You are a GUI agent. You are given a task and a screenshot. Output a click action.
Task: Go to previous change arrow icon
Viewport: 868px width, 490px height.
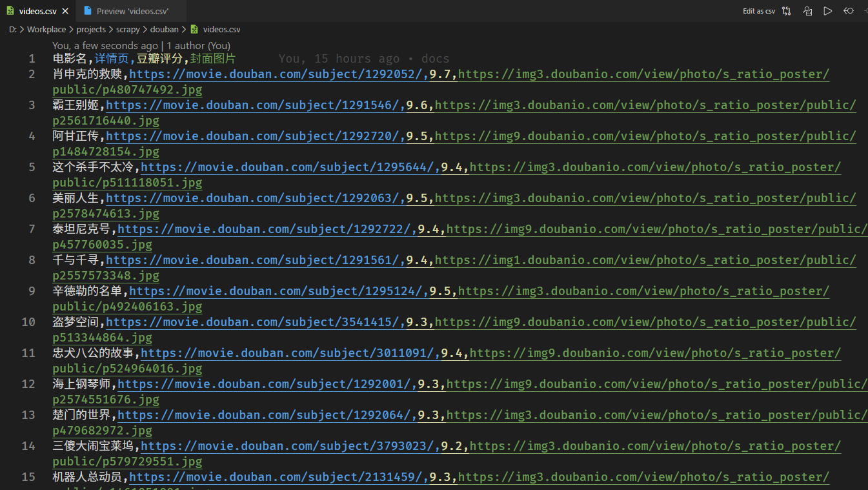[x=849, y=11]
